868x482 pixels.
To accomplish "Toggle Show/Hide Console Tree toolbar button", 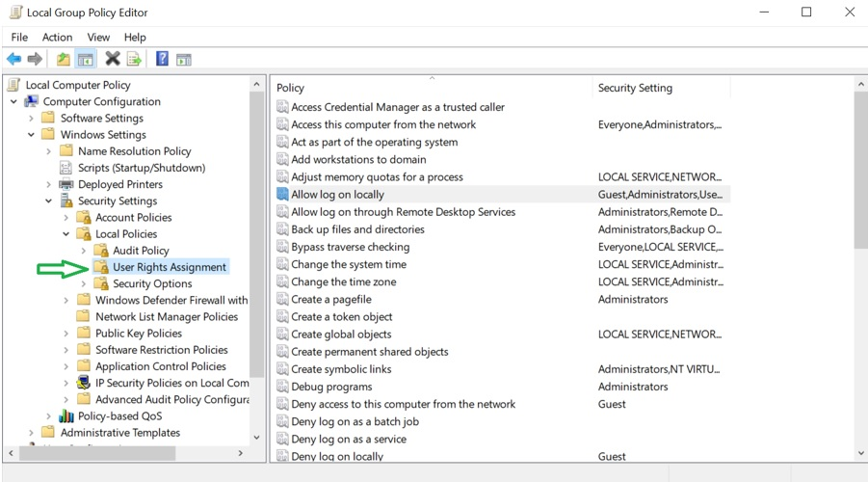I will click(86, 60).
